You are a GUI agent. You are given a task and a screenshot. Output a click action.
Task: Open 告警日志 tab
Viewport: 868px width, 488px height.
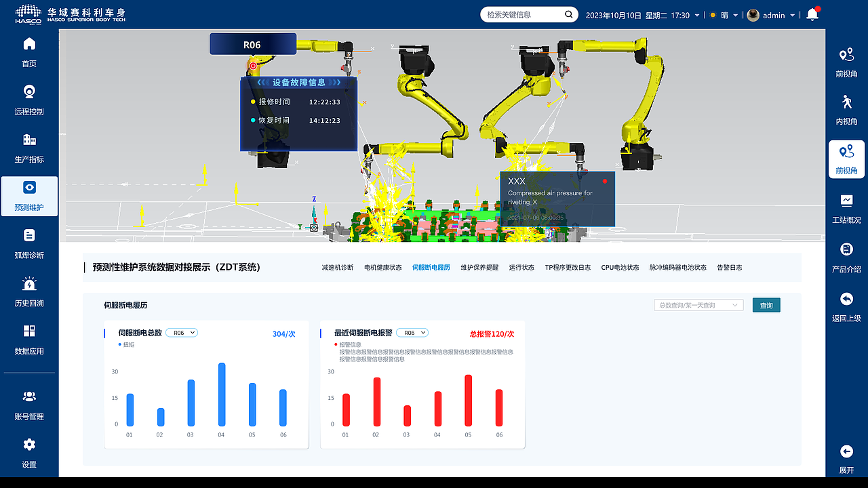(730, 268)
